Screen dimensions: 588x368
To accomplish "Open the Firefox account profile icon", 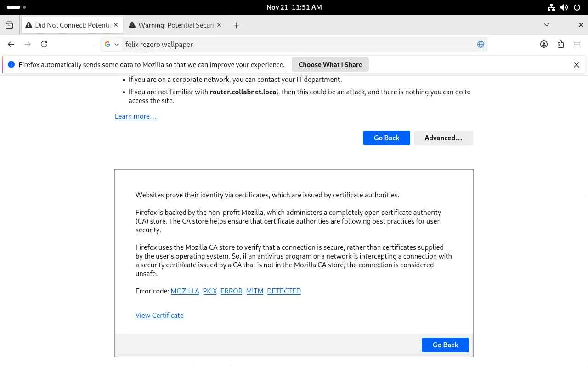I will click(544, 44).
